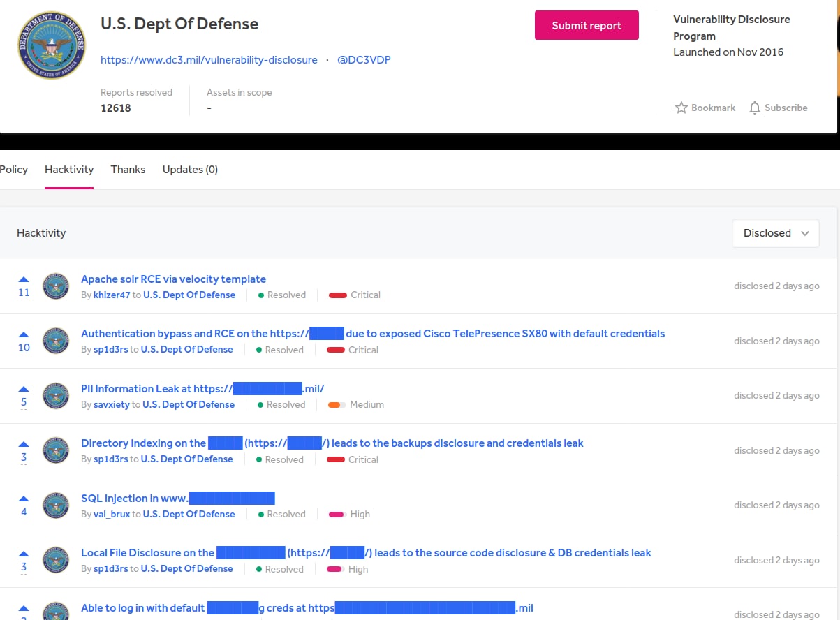Click the Subscribe text label

(786, 108)
